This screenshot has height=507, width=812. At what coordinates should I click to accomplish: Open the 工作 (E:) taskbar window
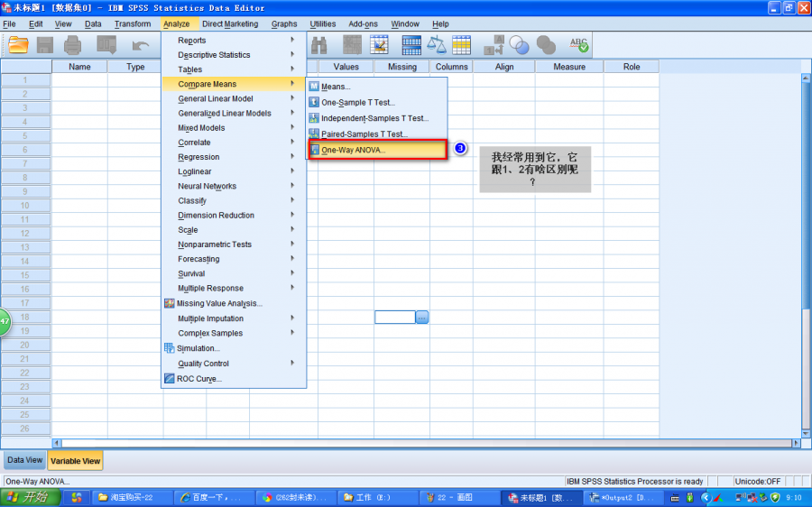[x=377, y=498]
